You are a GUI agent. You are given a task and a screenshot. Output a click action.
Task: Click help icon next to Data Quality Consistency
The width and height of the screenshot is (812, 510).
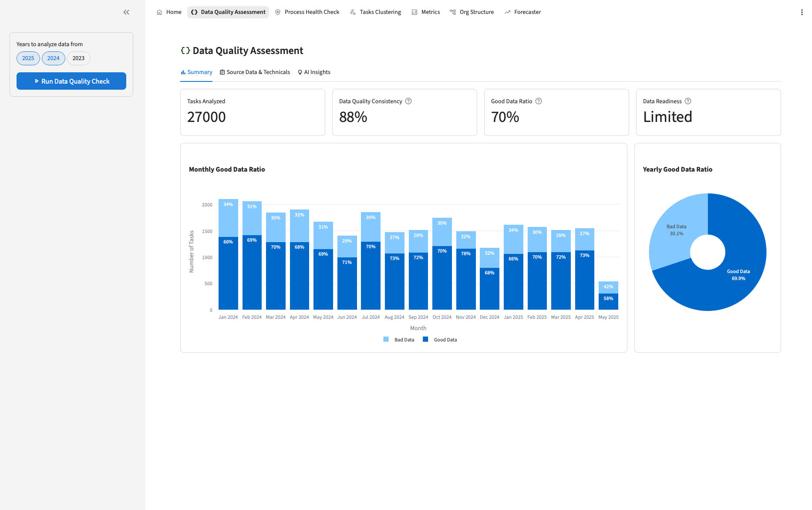click(x=408, y=101)
